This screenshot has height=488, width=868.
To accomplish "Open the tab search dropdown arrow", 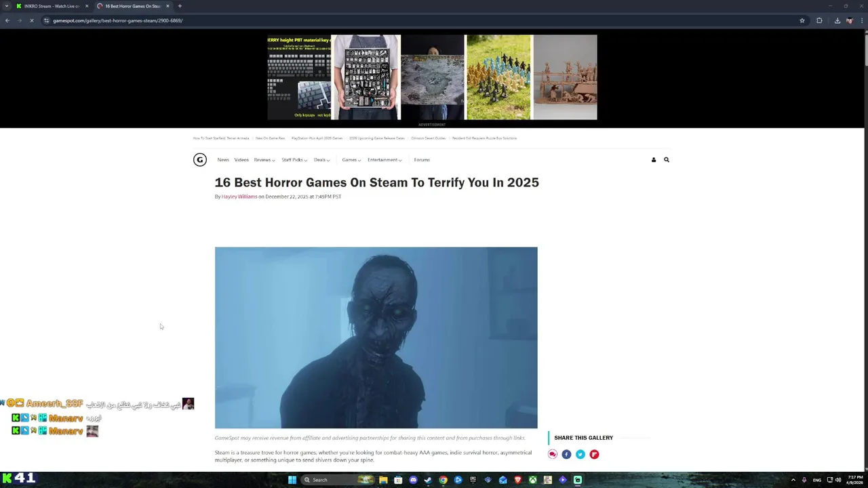I will click(7, 6).
